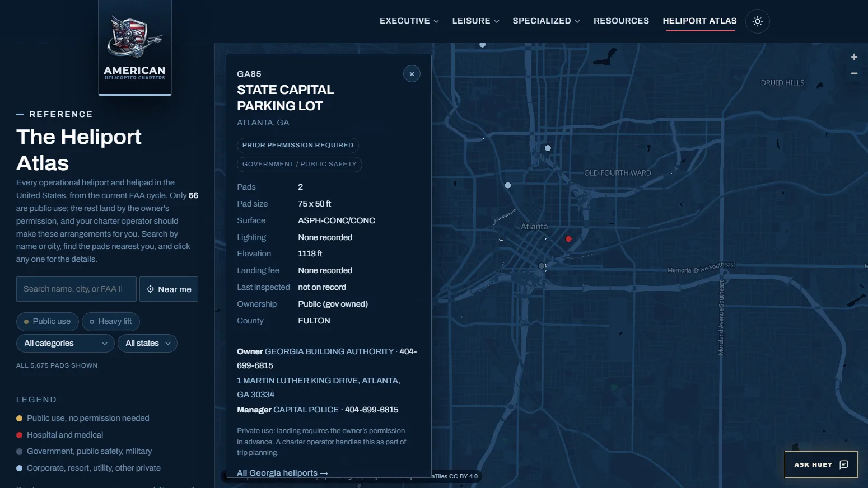Click the Government / Public Safety tag
This screenshot has height=488, width=868.
[300, 164]
